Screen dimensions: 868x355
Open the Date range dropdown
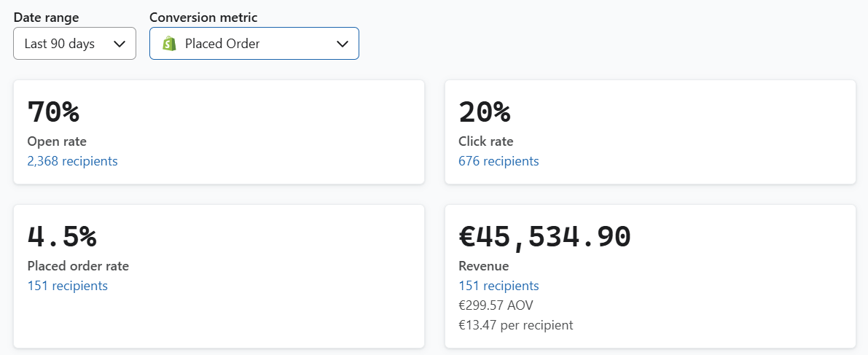coord(74,44)
